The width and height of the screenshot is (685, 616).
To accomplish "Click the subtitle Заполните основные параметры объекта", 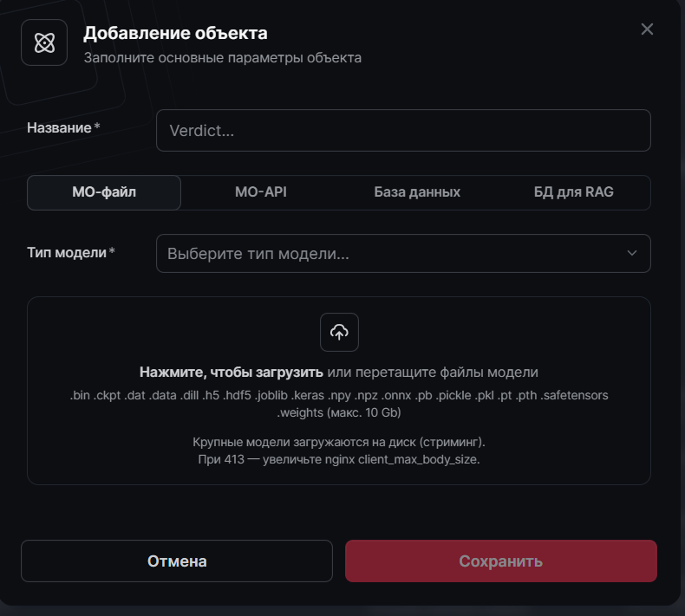I will click(222, 58).
